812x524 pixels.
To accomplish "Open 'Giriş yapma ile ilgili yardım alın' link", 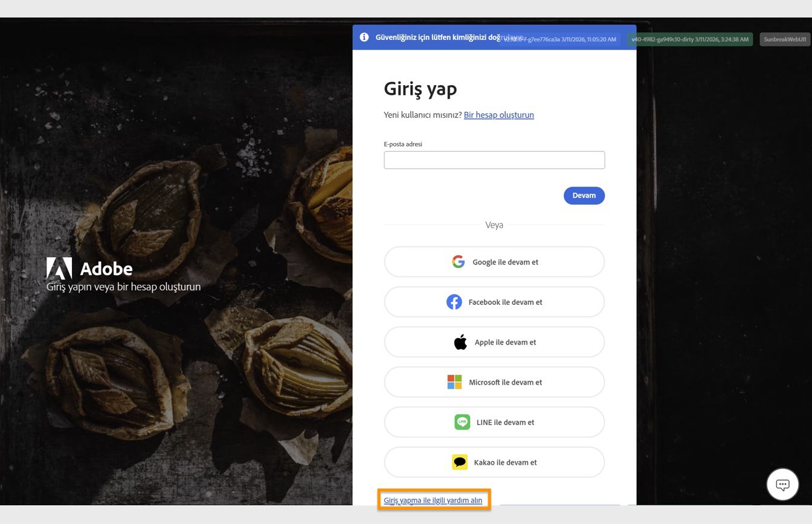I will tap(433, 500).
